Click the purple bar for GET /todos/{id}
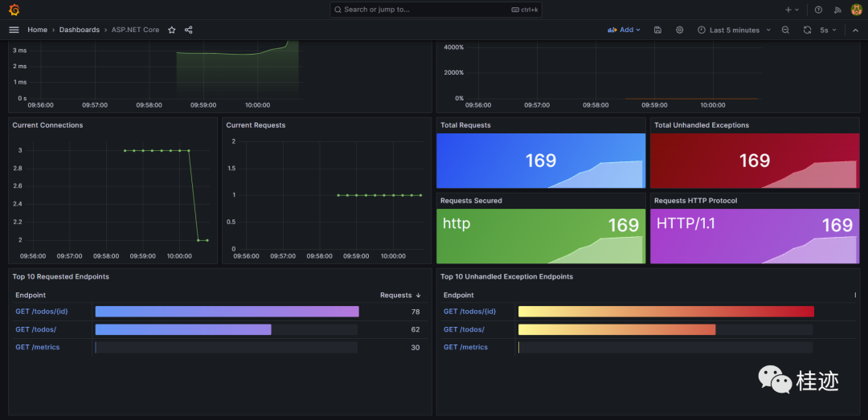Image resolution: width=868 pixels, height=420 pixels. click(x=227, y=312)
